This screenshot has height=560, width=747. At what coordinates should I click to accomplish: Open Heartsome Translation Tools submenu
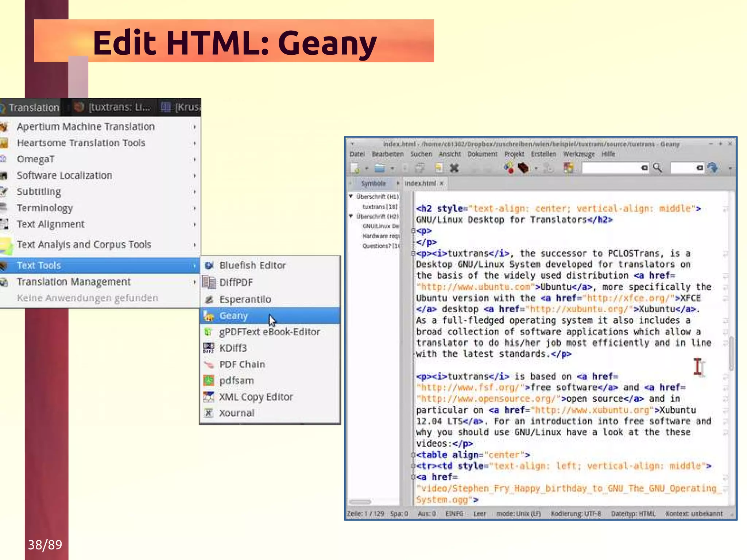click(x=99, y=143)
